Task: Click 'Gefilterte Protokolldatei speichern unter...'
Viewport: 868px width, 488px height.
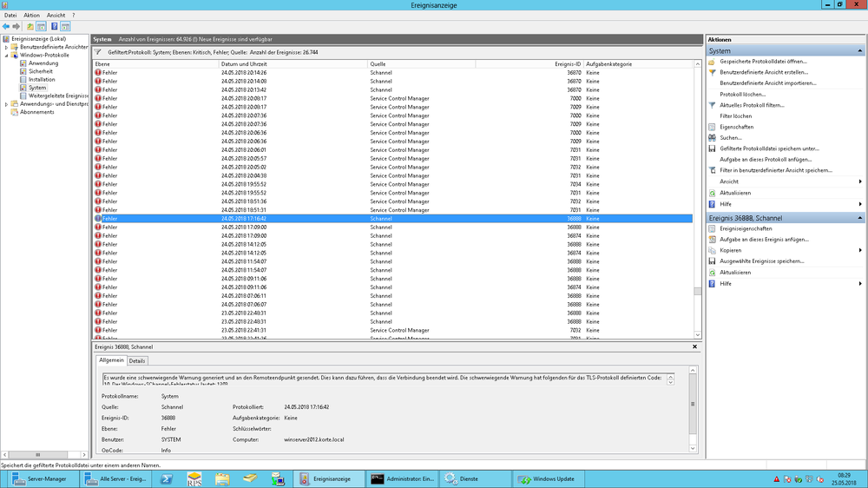Action: 769,148
